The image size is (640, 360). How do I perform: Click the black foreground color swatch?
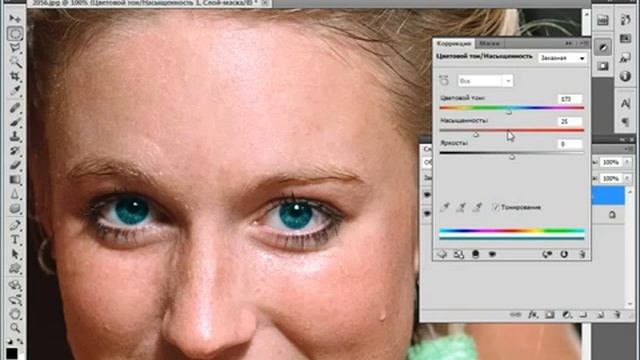11,353
